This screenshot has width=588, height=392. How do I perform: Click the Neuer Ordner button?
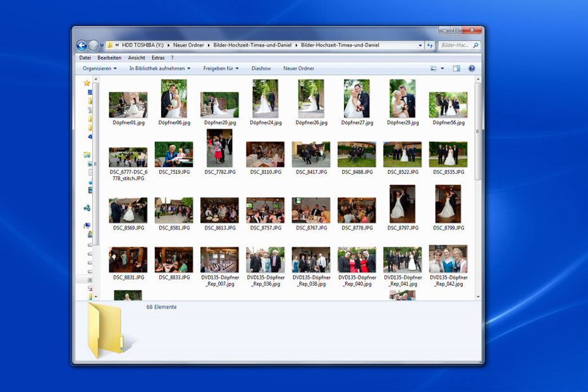(x=298, y=68)
